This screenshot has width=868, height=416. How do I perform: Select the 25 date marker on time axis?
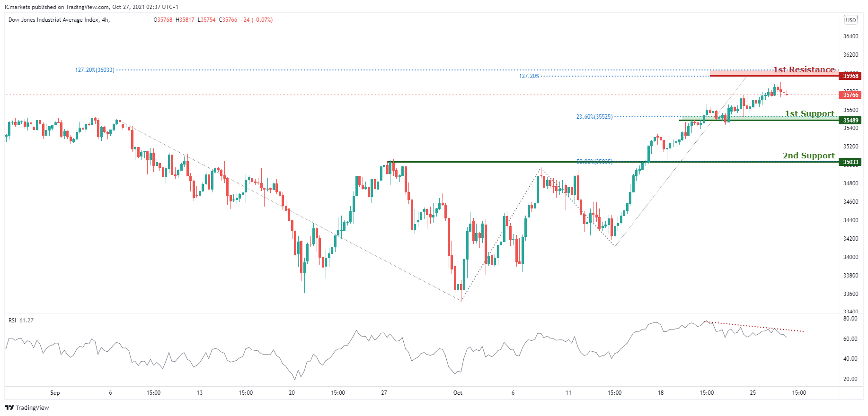[753, 393]
